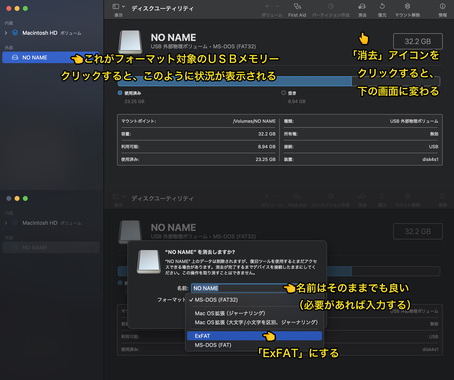The height and width of the screenshot is (380, 454).
Task: Expand the Macintosh HD row in the upper sidebar
Action: (x=6, y=33)
